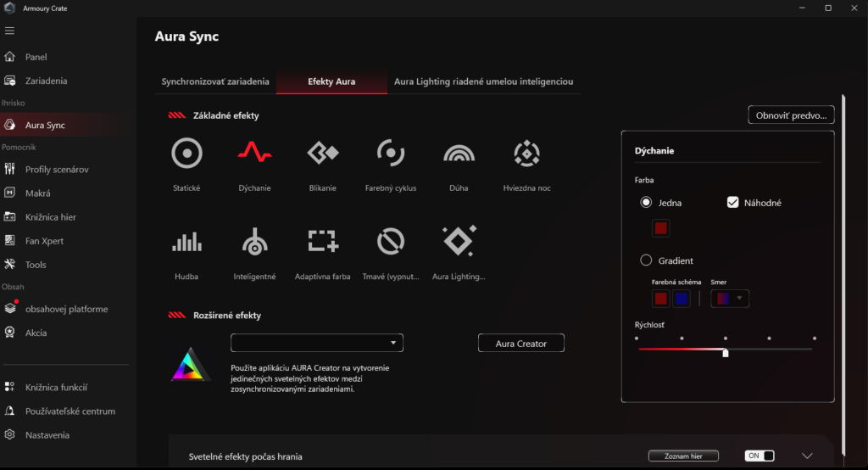
Task: Click the single color red swatch under Jedna
Action: [660, 228]
